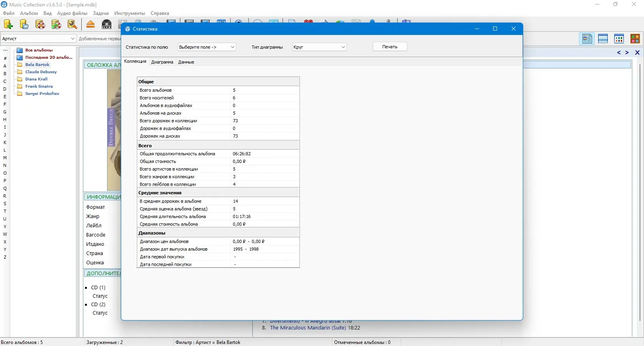This screenshot has height=346, width=644.
Task: Click the Всего дорожек в коллекции value 73
Action: click(235, 121)
